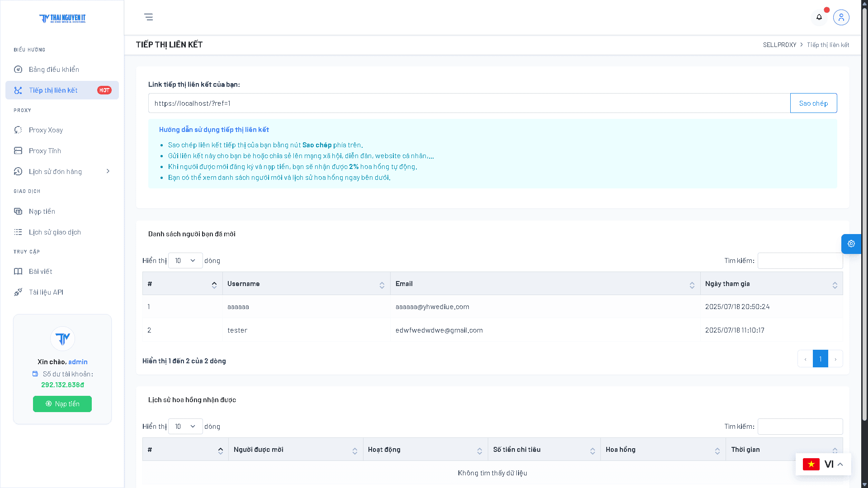Click the previous page pagination arrow
868x488 pixels.
[x=805, y=359]
